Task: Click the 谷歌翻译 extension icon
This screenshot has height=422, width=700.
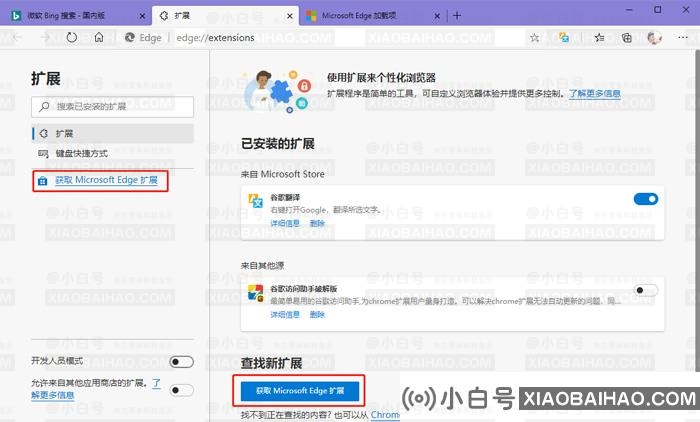Action: coord(256,201)
